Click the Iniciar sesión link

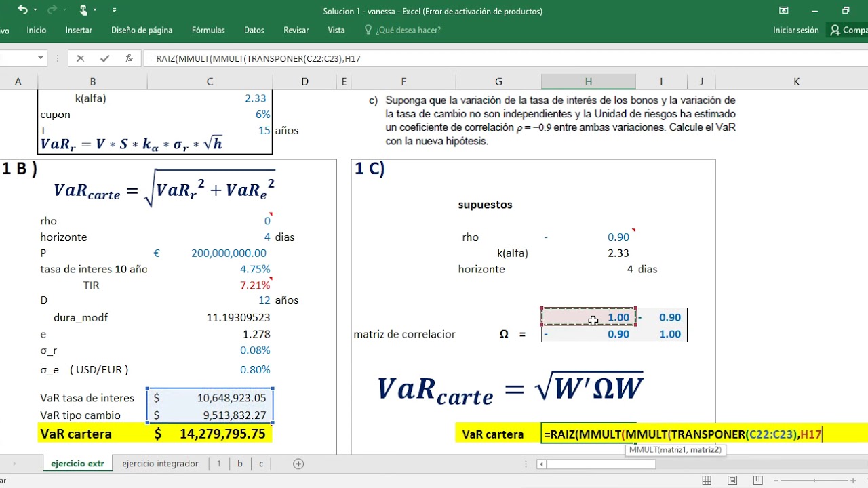pyautogui.click(x=796, y=30)
